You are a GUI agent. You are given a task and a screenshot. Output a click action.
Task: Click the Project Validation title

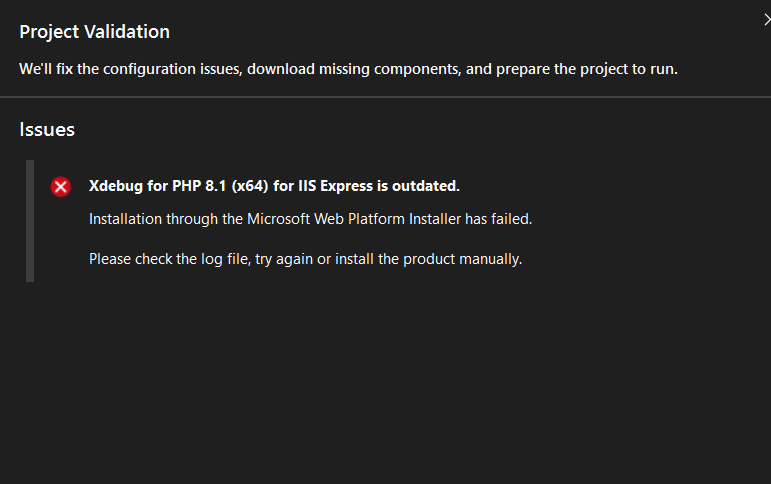point(94,32)
